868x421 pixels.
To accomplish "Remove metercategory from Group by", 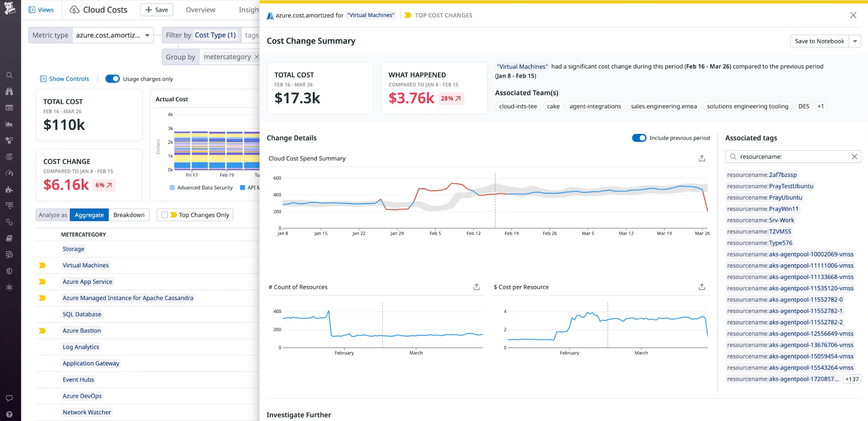I will [257, 57].
